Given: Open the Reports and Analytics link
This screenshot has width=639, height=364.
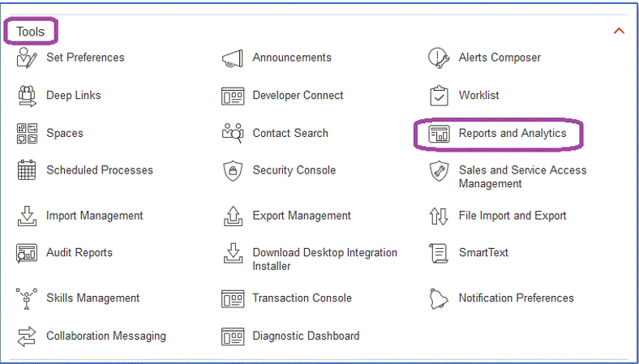Looking at the screenshot, I should click(x=512, y=133).
